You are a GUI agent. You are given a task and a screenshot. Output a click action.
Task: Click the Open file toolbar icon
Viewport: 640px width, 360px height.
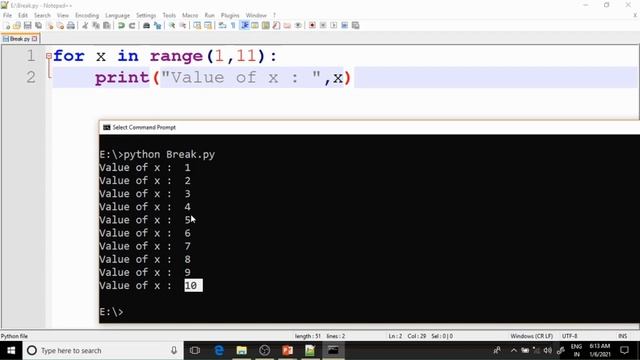[17, 26]
